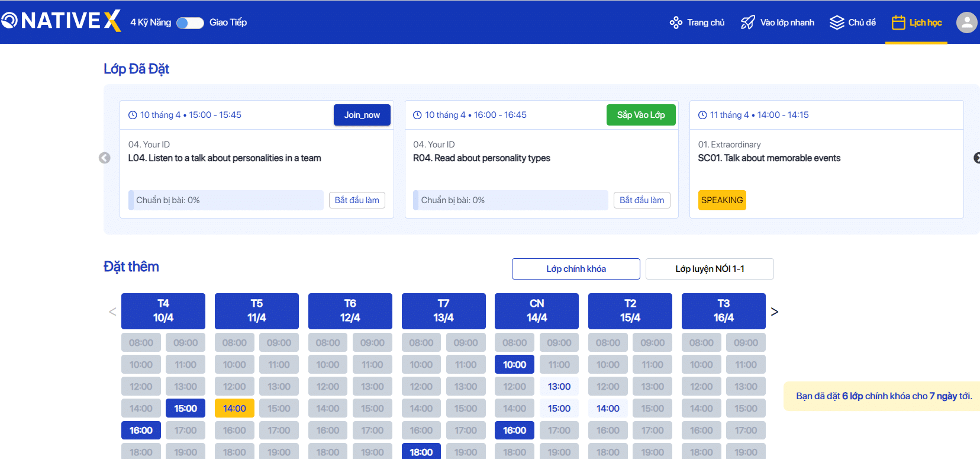Viewport: 980px width, 459px height.
Task: Go to previous week with left chevron
Action: click(112, 312)
